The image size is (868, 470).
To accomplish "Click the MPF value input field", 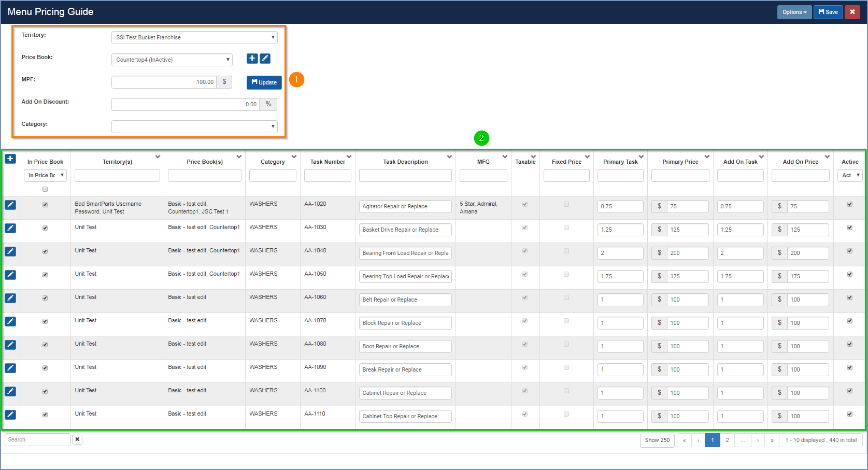I will point(164,82).
